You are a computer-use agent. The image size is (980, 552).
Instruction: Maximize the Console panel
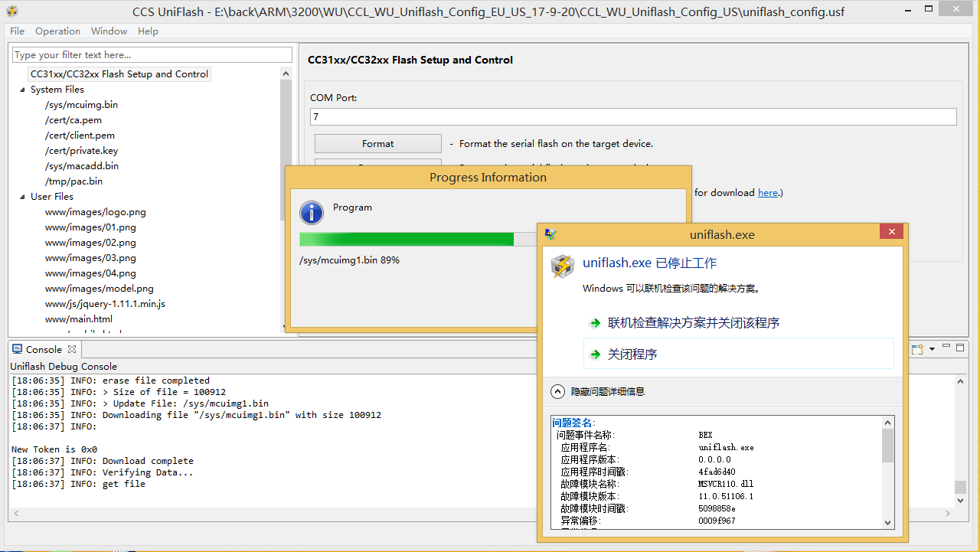960,348
